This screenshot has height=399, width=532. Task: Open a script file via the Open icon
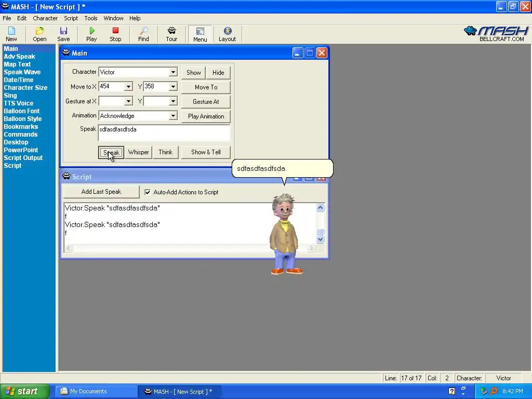(x=39, y=34)
